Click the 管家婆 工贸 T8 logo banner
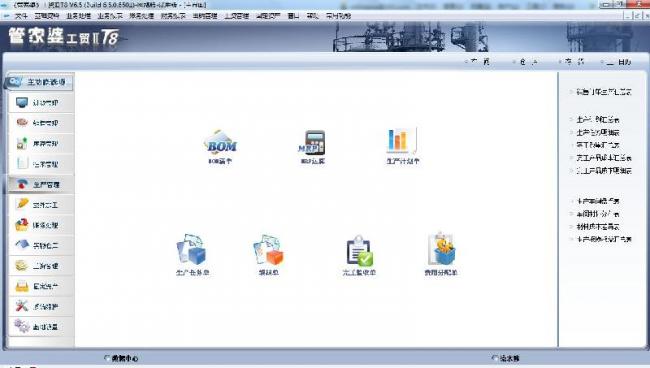 64,37
